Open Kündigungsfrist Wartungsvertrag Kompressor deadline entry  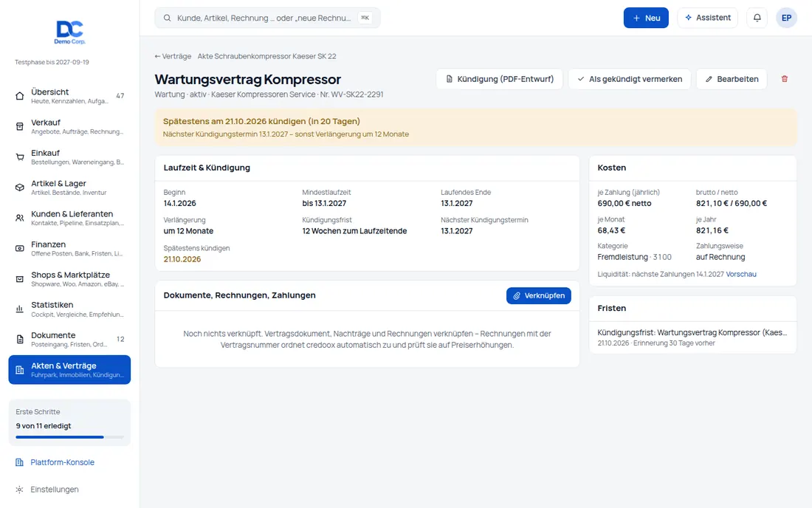(x=692, y=337)
